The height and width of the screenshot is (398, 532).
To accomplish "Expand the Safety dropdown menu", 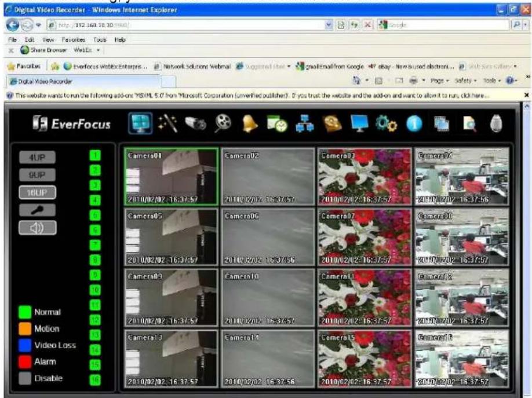I will coord(465,81).
